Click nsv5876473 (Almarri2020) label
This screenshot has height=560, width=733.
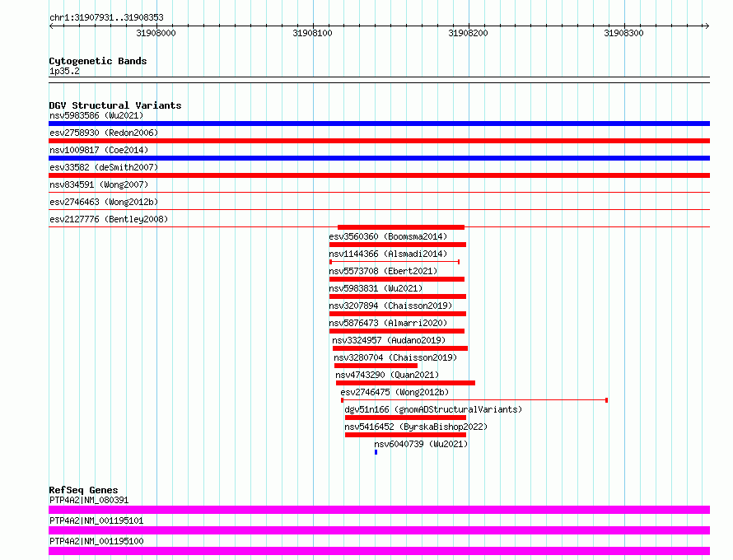click(x=388, y=323)
